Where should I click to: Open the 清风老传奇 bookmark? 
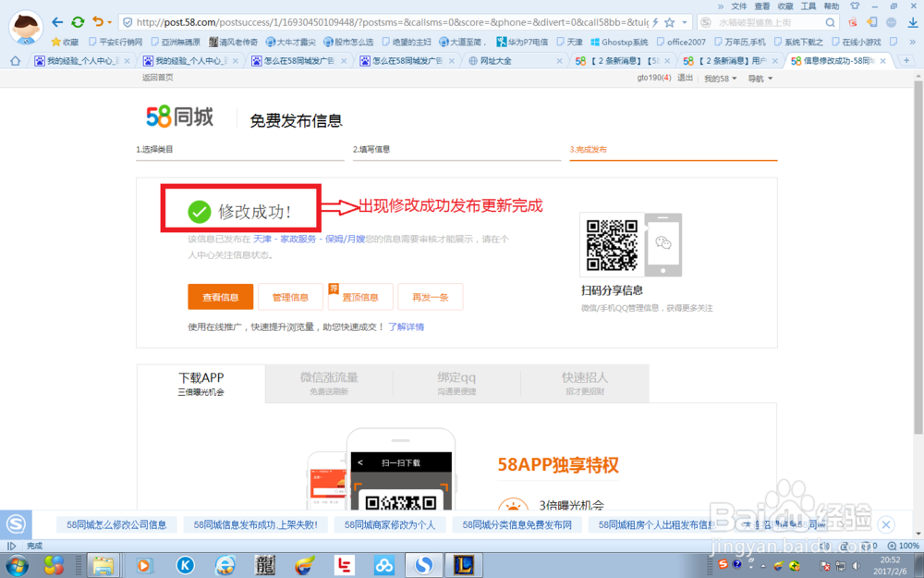(234, 42)
